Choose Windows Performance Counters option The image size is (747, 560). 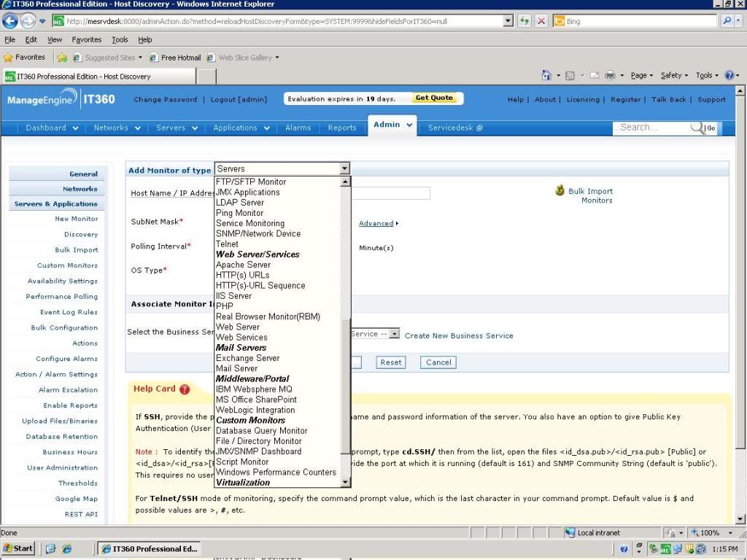[278, 472]
